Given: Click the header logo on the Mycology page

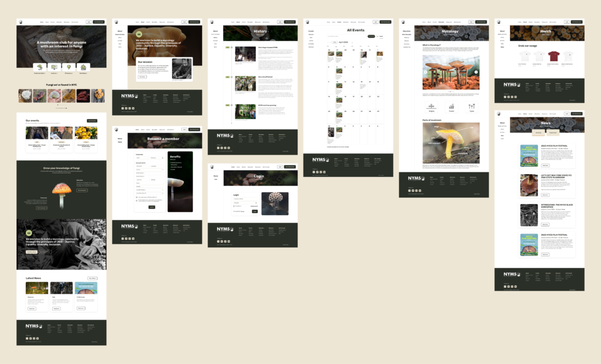Looking at the screenshot, I should (x=403, y=22).
